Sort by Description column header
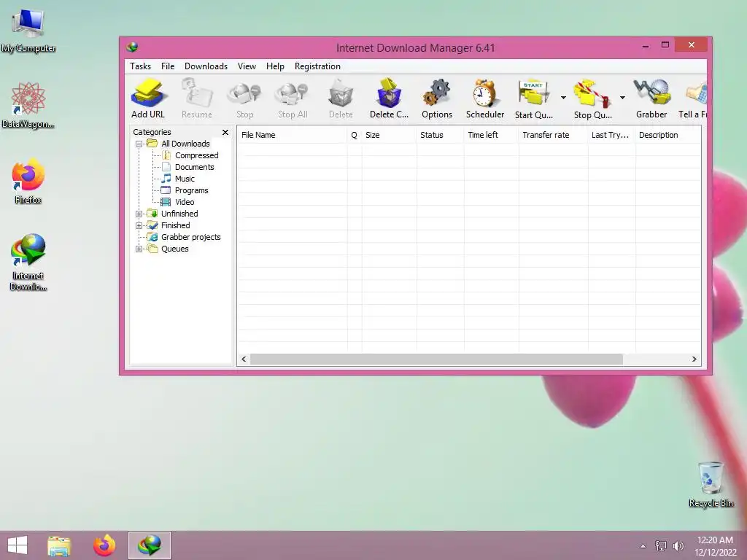 point(668,135)
